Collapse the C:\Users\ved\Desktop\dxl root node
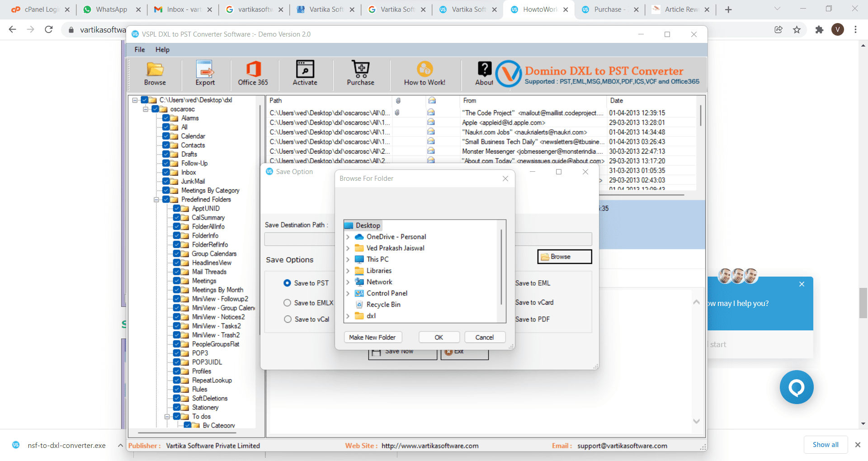 tap(135, 100)
